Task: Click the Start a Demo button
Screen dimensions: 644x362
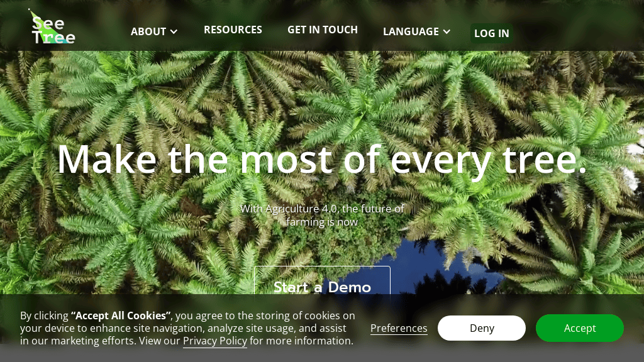Action: (322, 287)
